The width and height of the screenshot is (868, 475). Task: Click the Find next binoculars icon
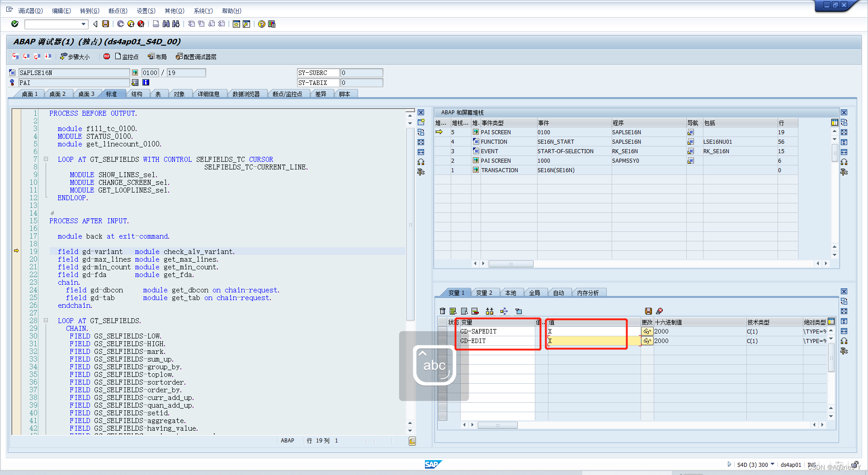(176, 24)
